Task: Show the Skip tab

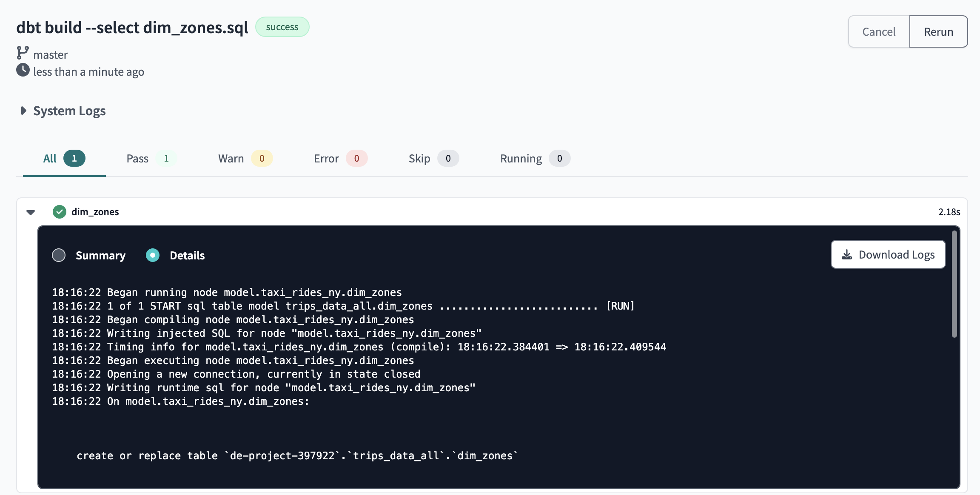Action: point(433,159)
